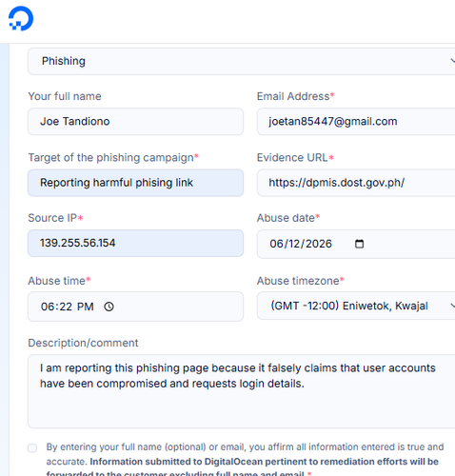The image size is (455, 476).
Task: Click the Source IP input field
Action: [x=136, y=244]
